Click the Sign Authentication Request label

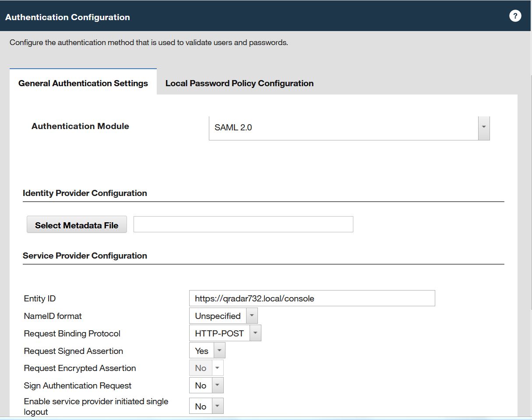point(78,385)
